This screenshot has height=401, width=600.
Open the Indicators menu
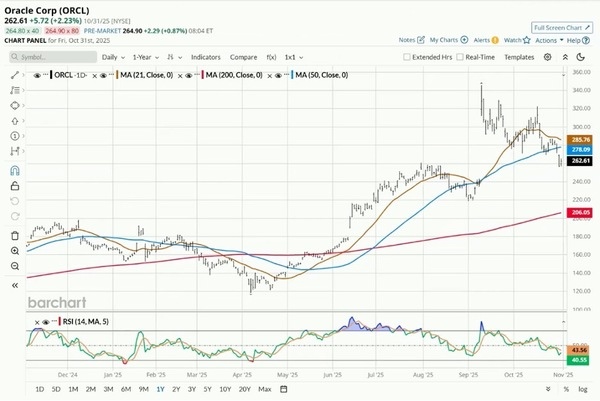click(206, 58)
